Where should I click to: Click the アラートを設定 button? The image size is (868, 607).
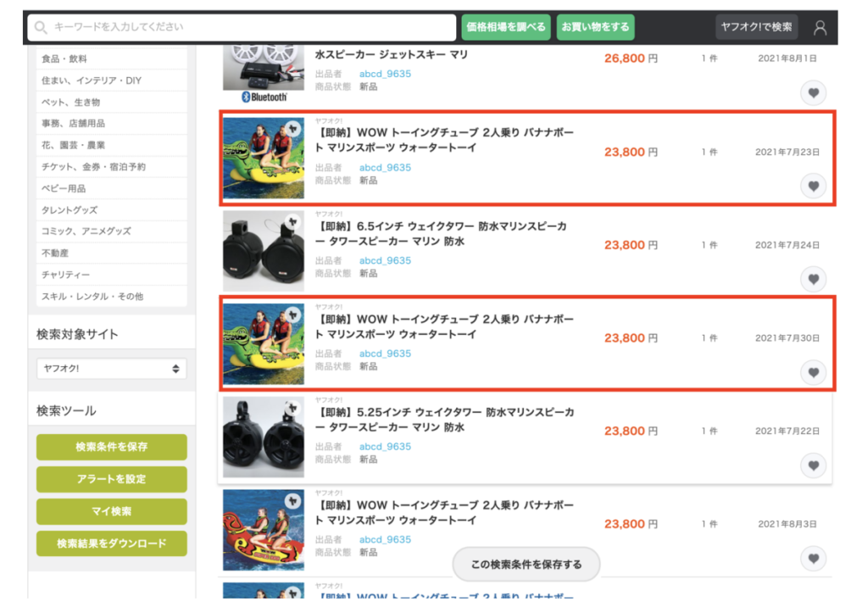(x=111, y=479)
